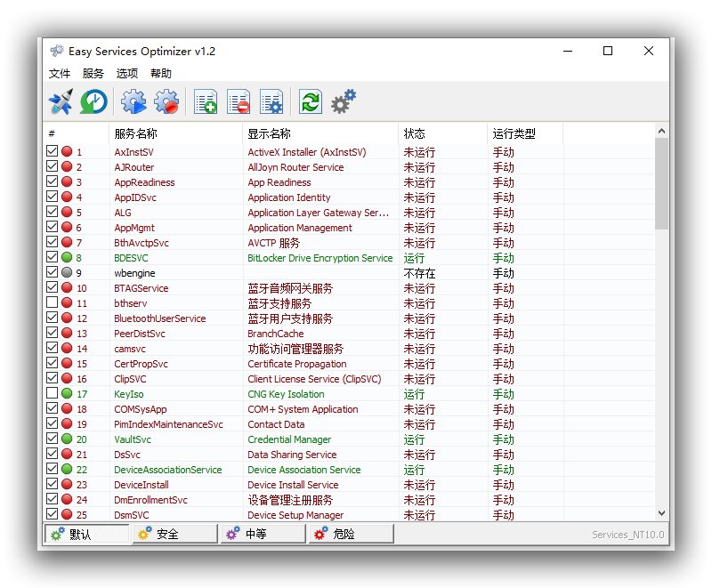The image size is (712, 588).
Task: Click green status dot for KeyIso
Action: [x=67, y=393]
